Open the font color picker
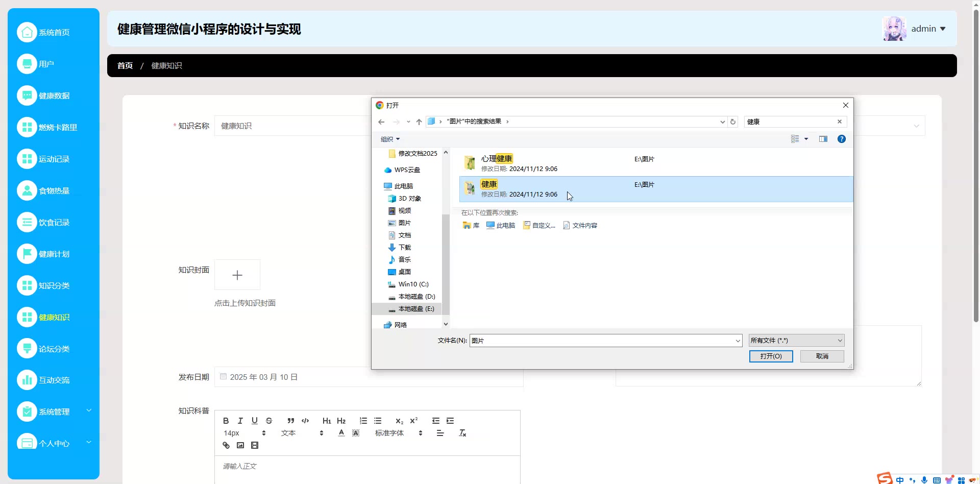This screenshot has width=980, height=484. coord(341,433)
